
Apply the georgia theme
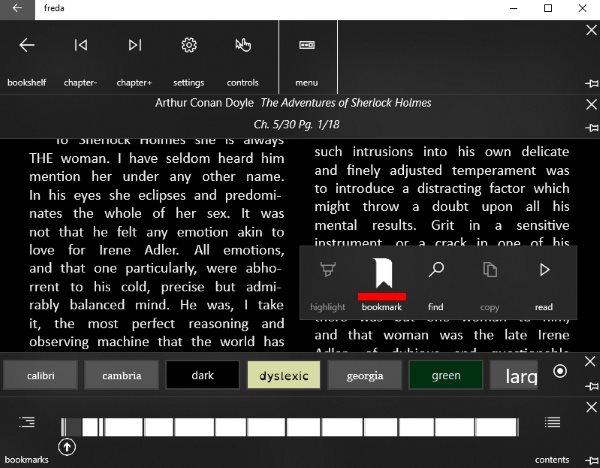(x=365, y=375)
